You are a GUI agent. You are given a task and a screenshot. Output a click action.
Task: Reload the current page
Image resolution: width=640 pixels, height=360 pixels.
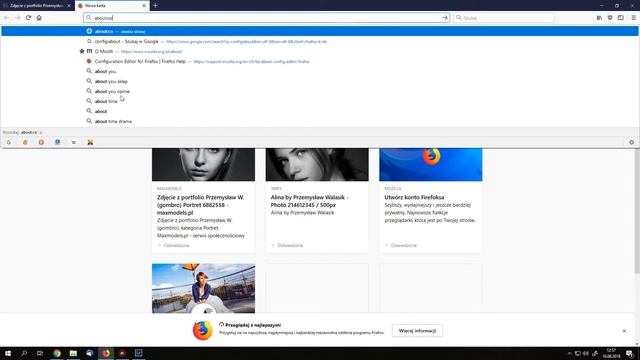pyautogui.click(x=28, y=18)
